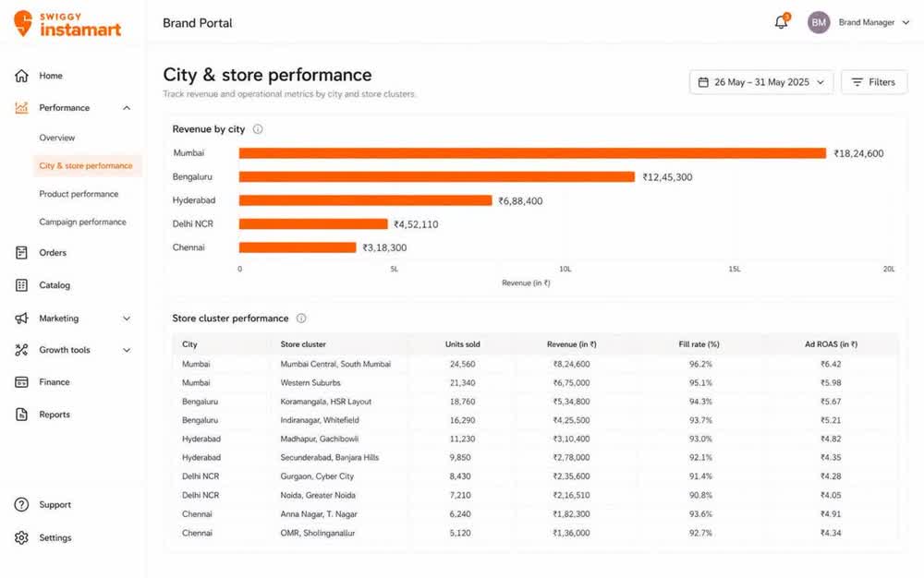Show info for Store cluster performance
Screen dimensions: 924x578
pyautogui.click(x=301, y=319)
